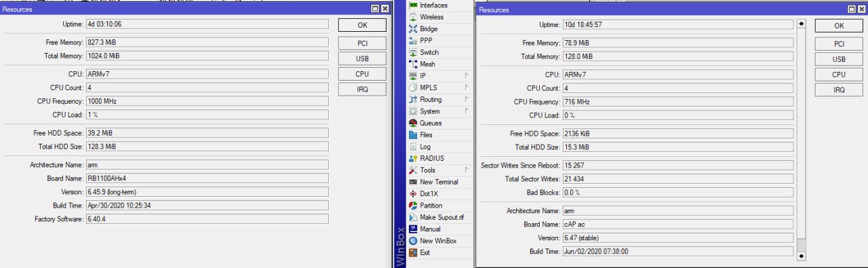The height and width of the screenshot is (268, 868).
Task: Open the Manual icon
Action: click(x=414, y=229)
